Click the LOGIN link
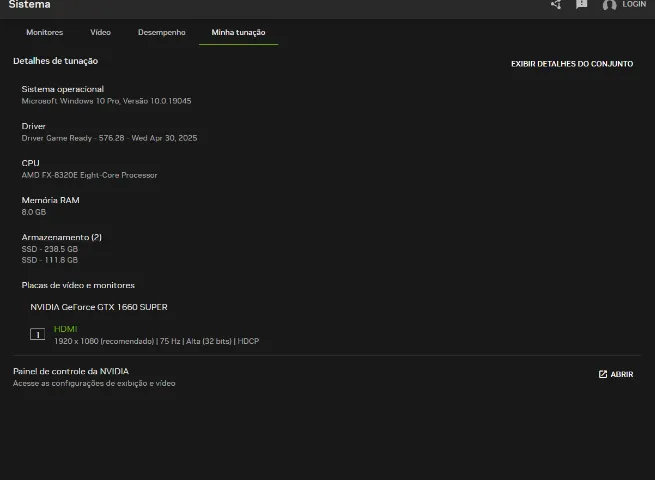The width and height of the screenshot is (655, 480). 634,4
